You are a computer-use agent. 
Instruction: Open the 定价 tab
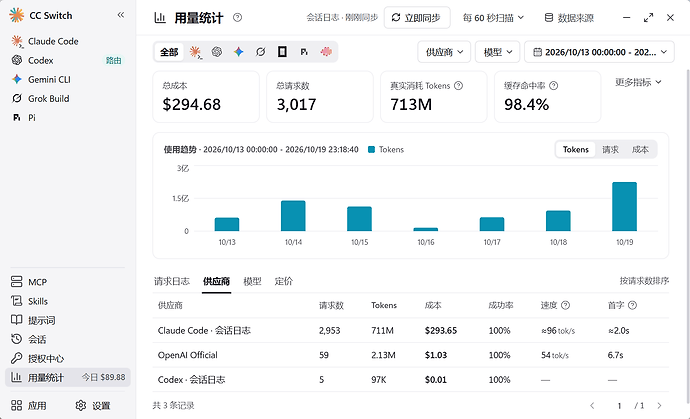tap(283, 281)
